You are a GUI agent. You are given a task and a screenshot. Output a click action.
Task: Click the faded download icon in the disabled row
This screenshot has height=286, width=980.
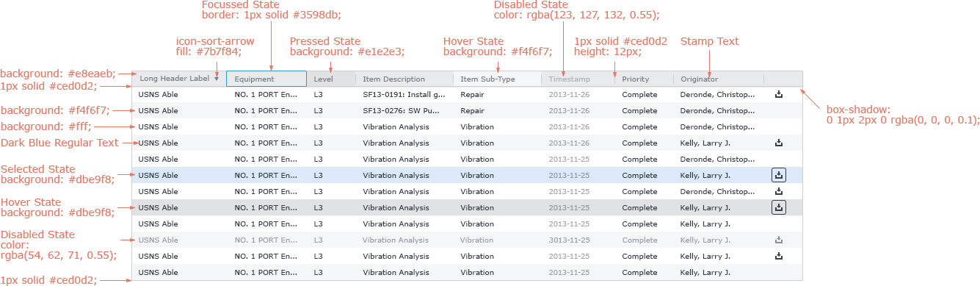point(779,240)
